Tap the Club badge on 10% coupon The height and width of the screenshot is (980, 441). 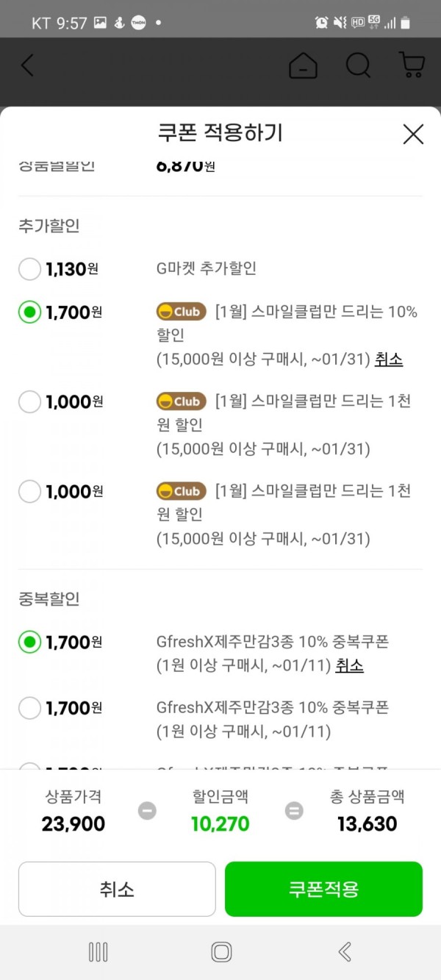[x=181, y=312]
